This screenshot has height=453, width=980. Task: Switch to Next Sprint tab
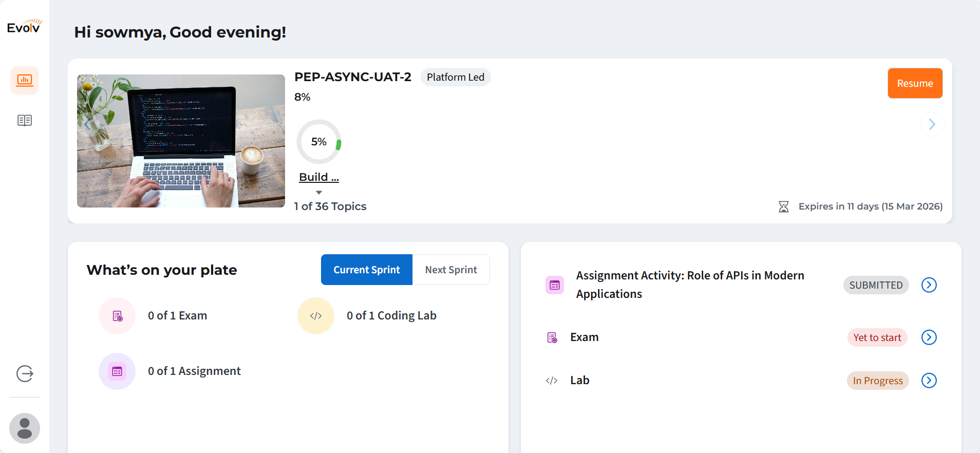[451, 270]
